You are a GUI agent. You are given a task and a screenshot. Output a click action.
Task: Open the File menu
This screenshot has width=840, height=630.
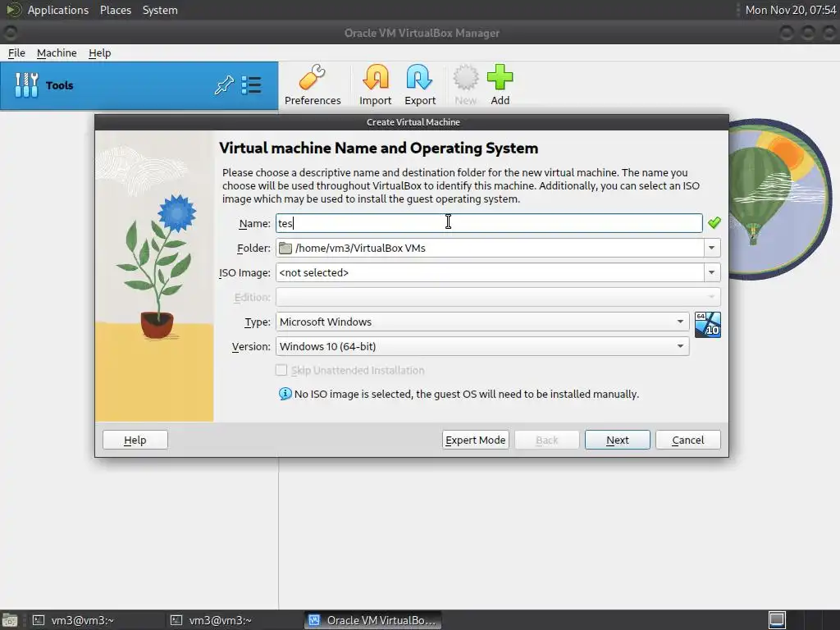[16, 53]
